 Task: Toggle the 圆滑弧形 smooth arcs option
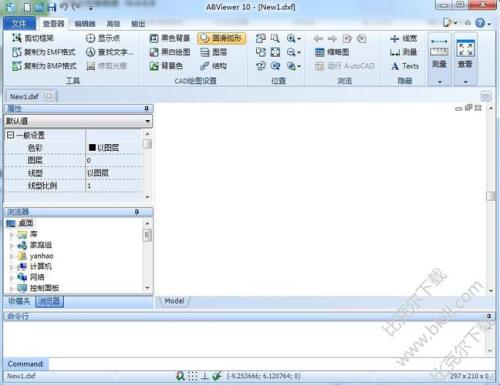pos(221,38)
